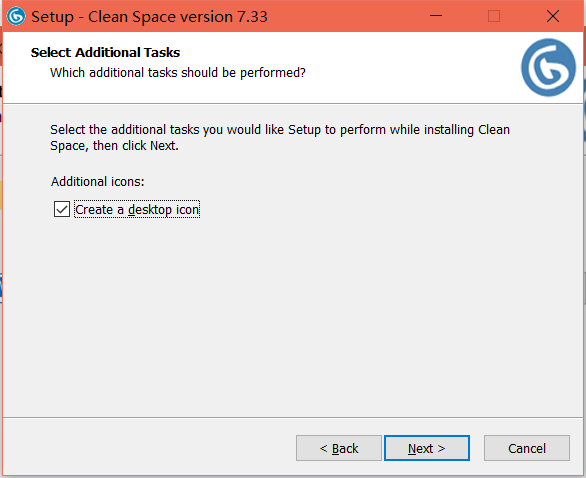Click empty footer area left of Back button
Image resolution: width=586 pixels, height=478 pixels.
149,447
